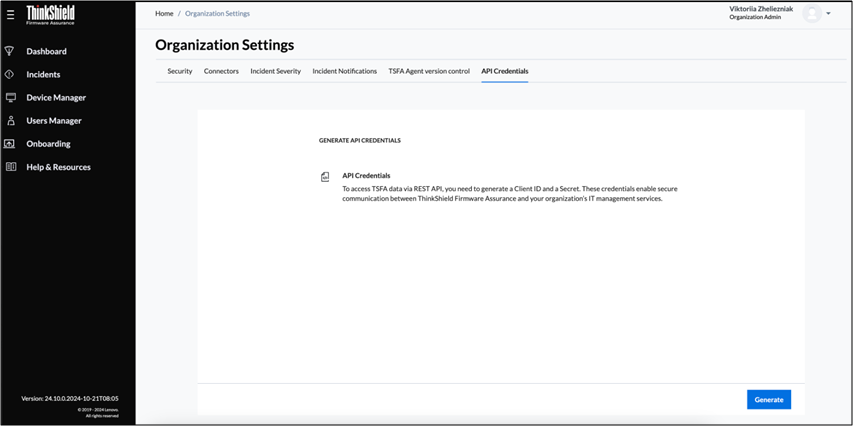Click the Incidents sidebar icon
Screen dimensions: 853x426
(x=9, y=75)
